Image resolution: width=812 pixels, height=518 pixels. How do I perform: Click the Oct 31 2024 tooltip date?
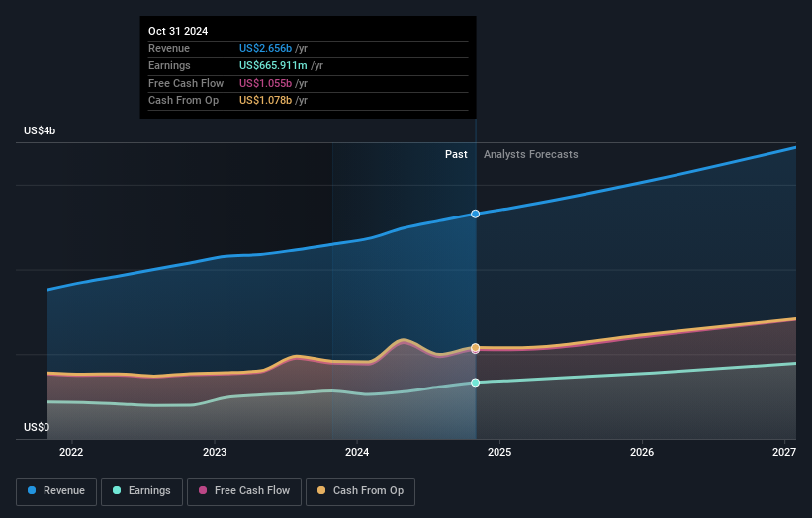(x=178, y=31)
